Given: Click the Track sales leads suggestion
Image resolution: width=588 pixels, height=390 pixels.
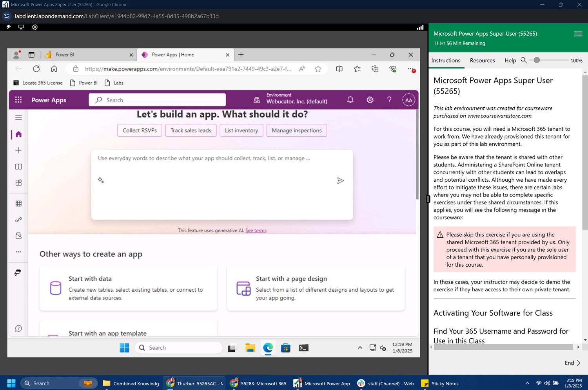Looking at the screenshot, I should pyautogui.click(x=191, y=130).
